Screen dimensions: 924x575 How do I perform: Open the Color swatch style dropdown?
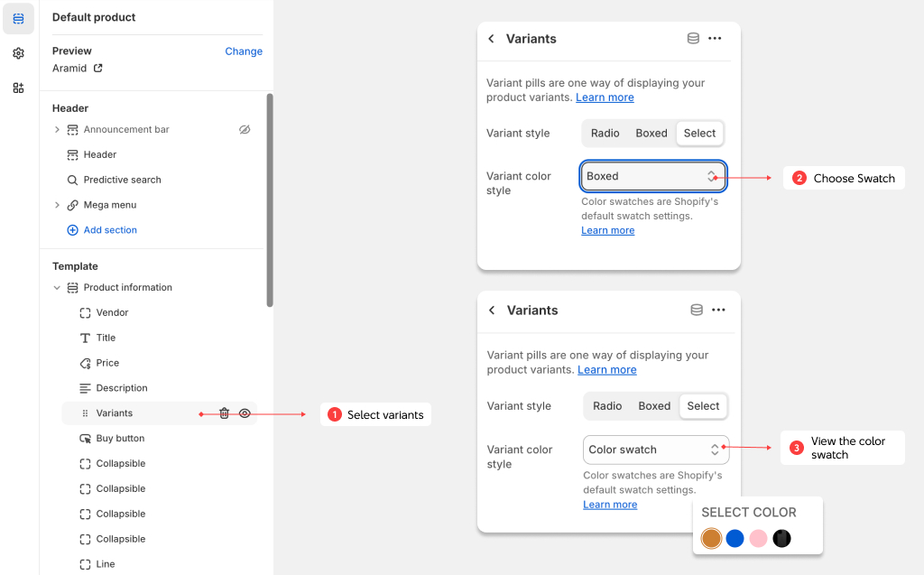654,450
